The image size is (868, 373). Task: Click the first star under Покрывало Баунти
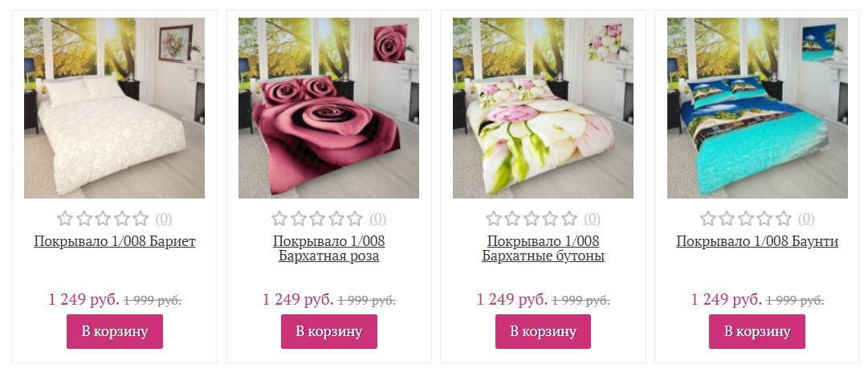tap(708, 219)
